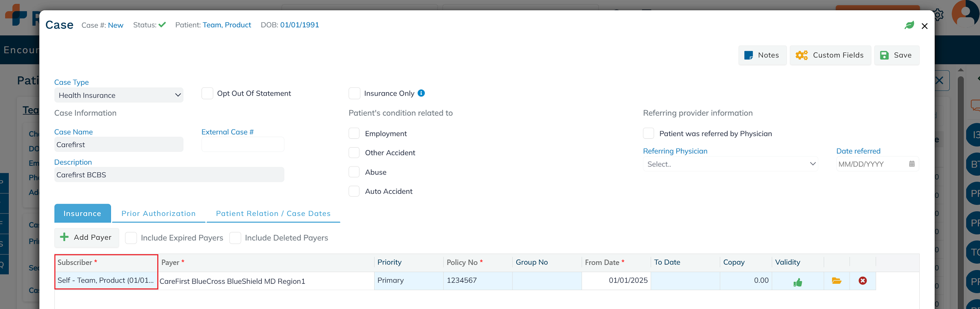Click the Insurance Only info icon

tap(421, 93)
